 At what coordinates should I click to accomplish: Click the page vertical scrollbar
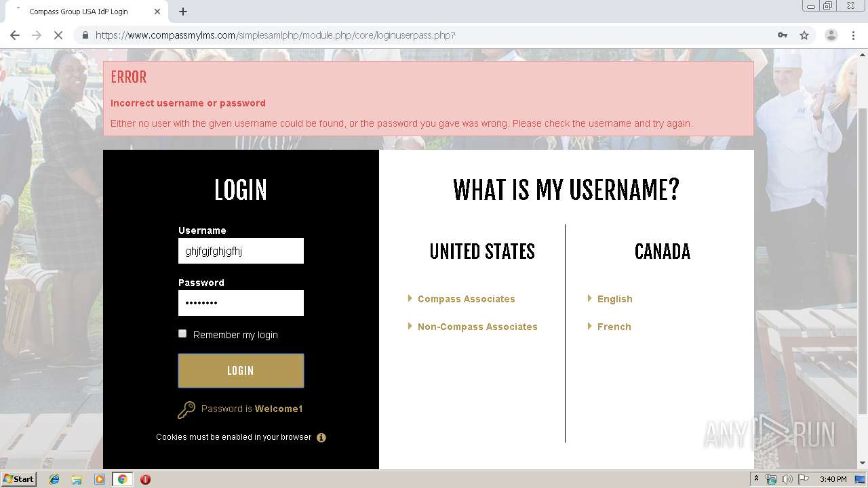pos(863,261)
